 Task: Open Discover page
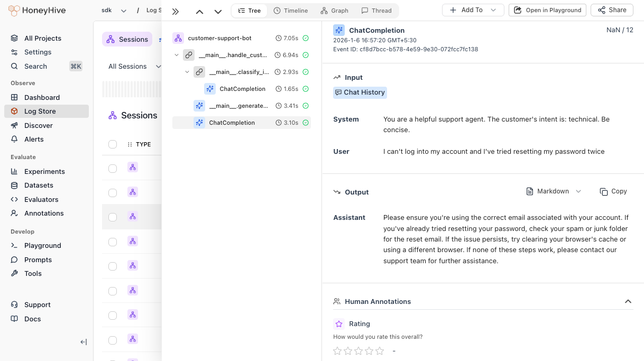tap(39, 125)
